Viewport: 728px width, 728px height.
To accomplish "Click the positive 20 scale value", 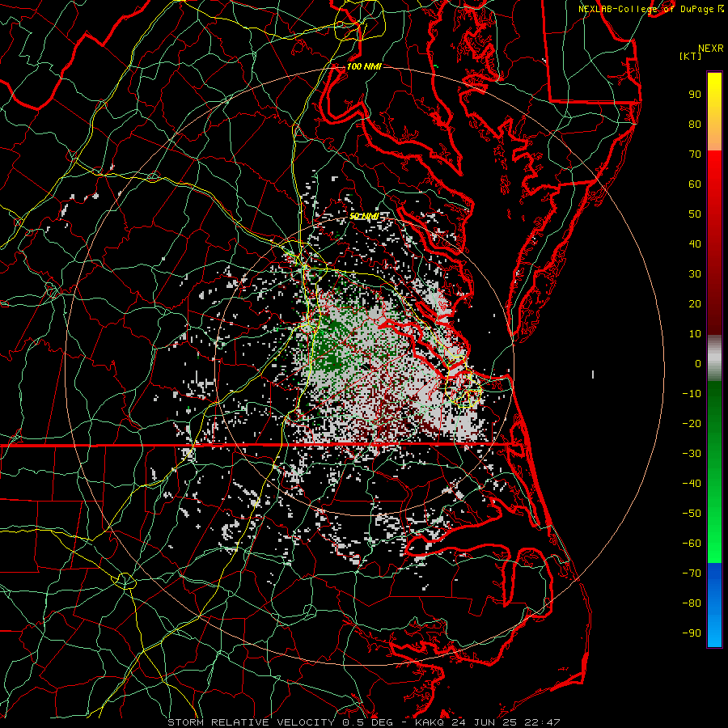I will pyautogui.click(x=695, y=303).
